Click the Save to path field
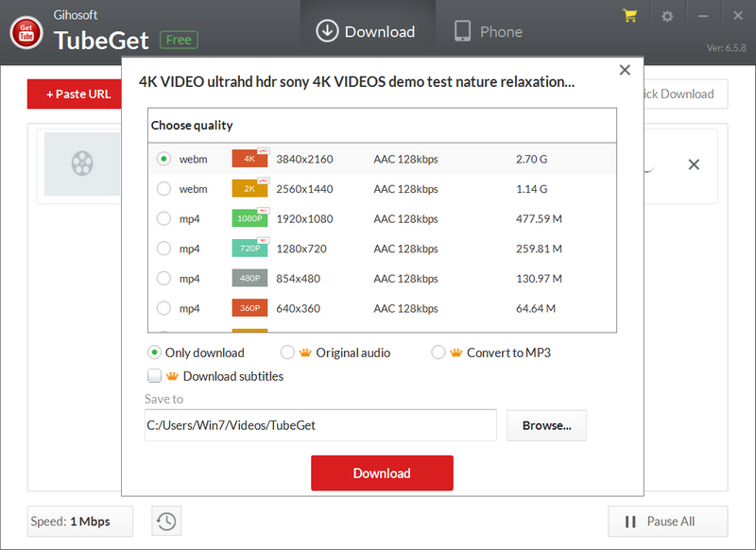 pos(320,425)
